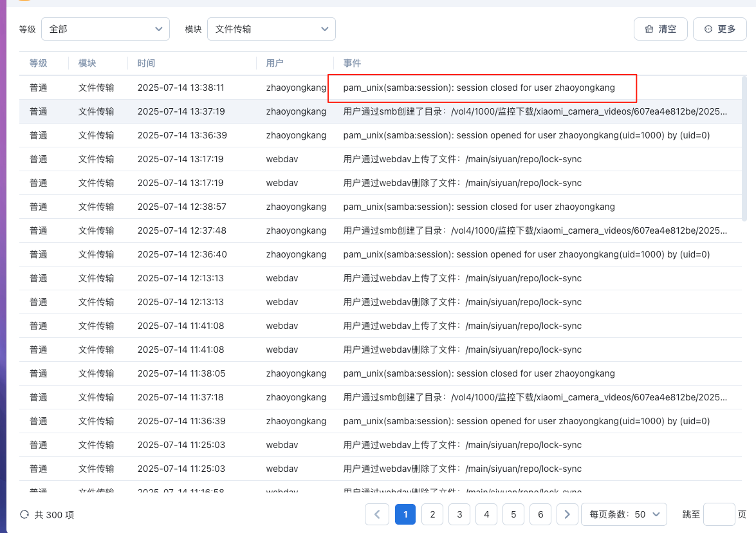This screenshot has height=533, width=756.
Task: Click the 清空 button to clear logs
Action: point(661,29)
